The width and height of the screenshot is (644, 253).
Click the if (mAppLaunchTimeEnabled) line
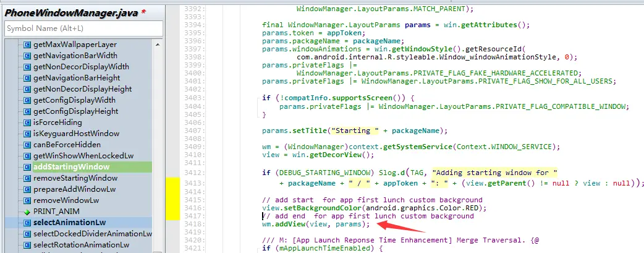click(323, 248)
